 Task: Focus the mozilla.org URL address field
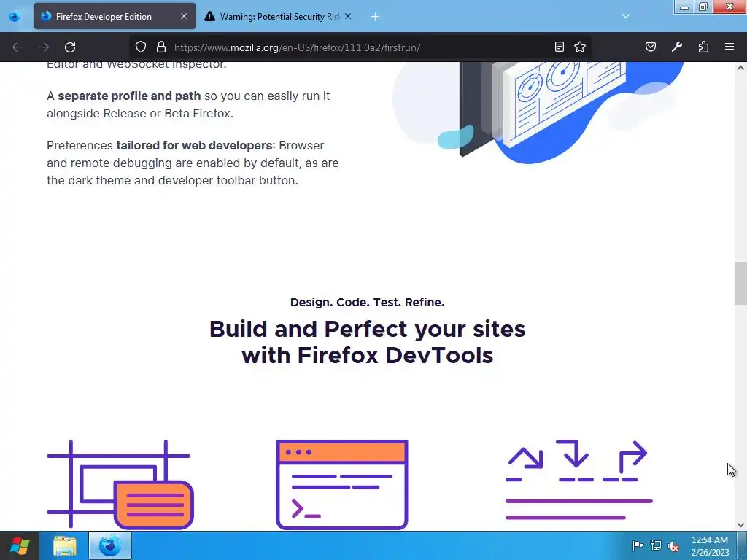click(x=360, y=47)
